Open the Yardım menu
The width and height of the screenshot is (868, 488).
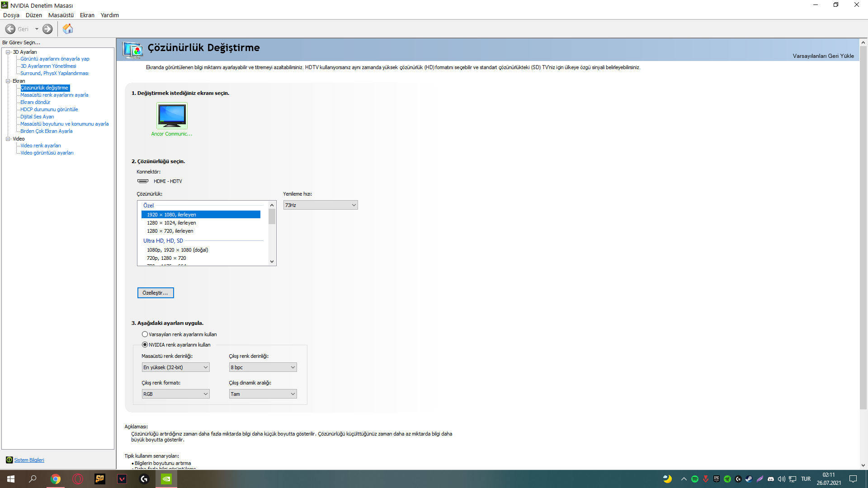[109, 15]
